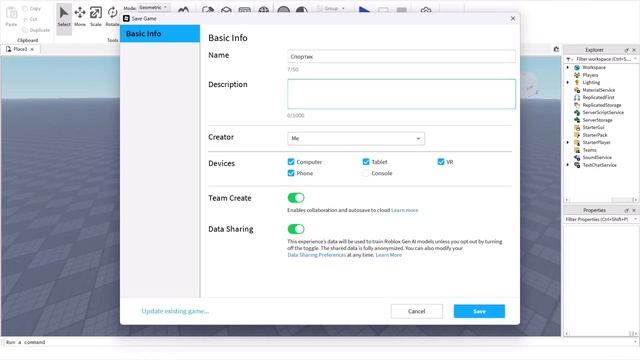Close the Explorer panel
The height and width of the screenshot is (360, 640).
634,50
